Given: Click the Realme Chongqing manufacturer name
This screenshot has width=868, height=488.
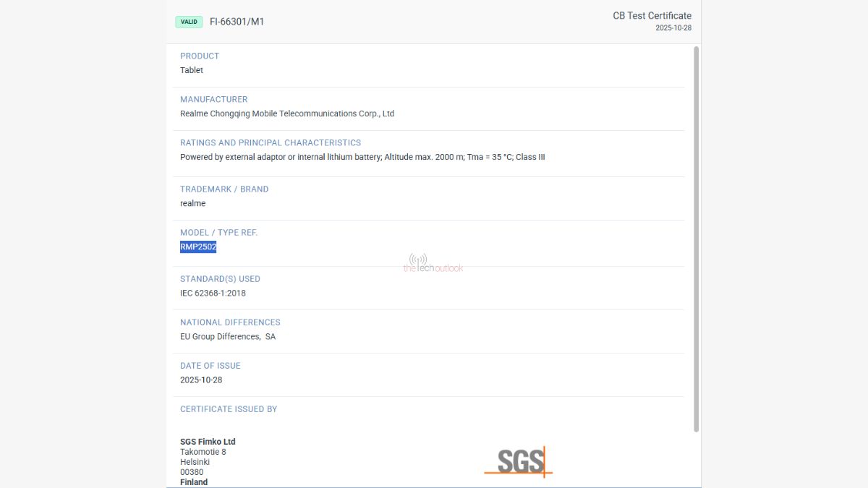Looking at the screenshot, I should tap(287, 114).
